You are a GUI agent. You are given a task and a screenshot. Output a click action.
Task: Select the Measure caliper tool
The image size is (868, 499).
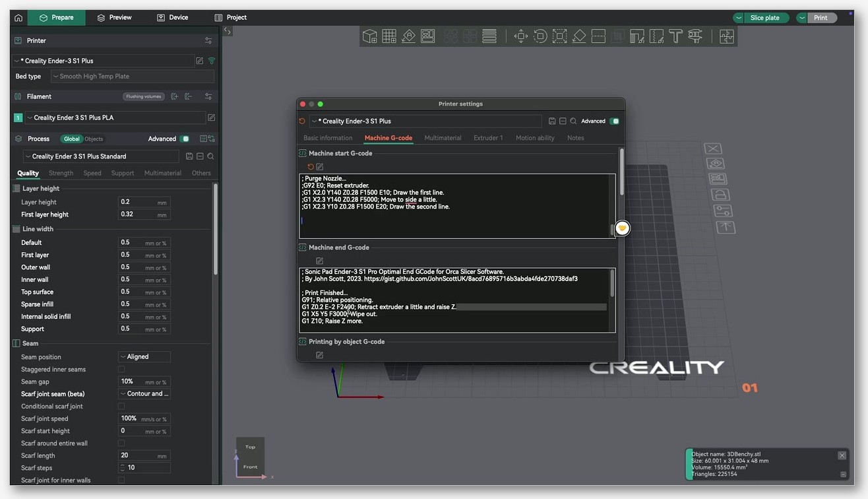(695, 36)
